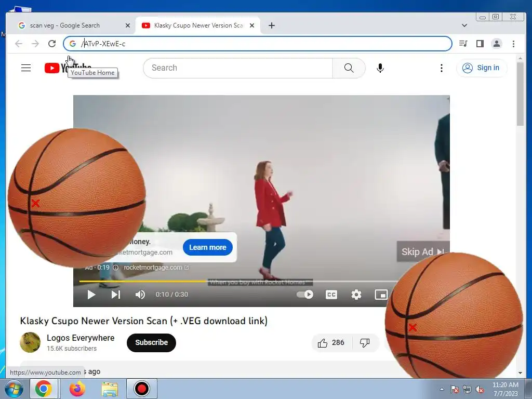This screenshot has height=399, width=532.
Task: Mute the video volume
Action: (x=140, y=295)
